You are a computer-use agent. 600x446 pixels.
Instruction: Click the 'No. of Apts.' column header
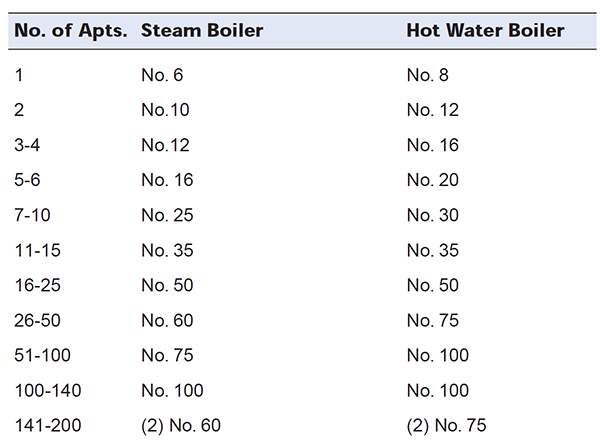(x=71, y=31)
